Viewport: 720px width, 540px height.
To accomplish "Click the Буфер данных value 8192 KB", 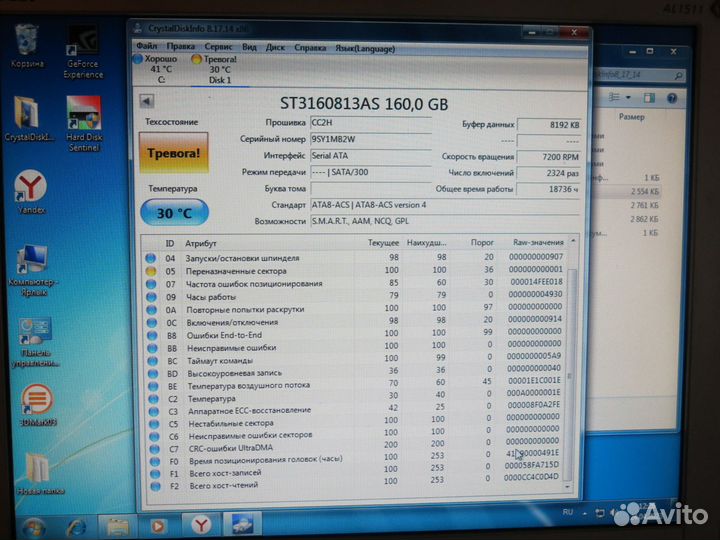I will [x=549, y=125].
